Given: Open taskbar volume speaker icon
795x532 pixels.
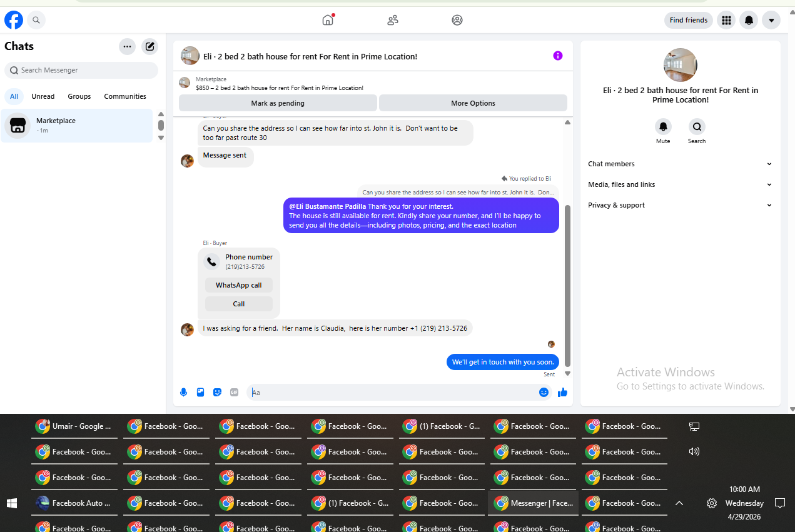Looking at the screenshot, I should [694, 451].
